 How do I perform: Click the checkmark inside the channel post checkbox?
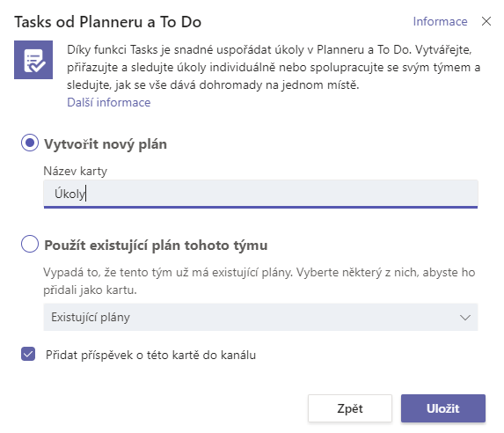point(28,354)
